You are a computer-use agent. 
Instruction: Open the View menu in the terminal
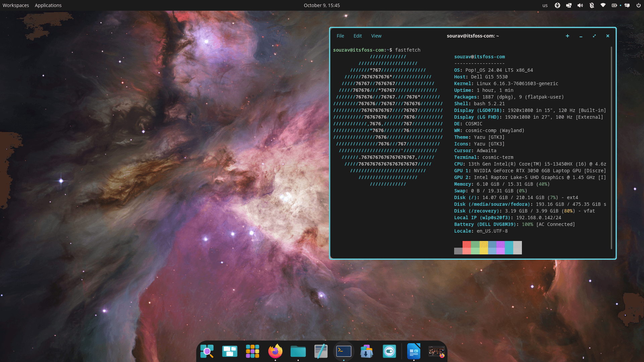click(x=376, y=36)
